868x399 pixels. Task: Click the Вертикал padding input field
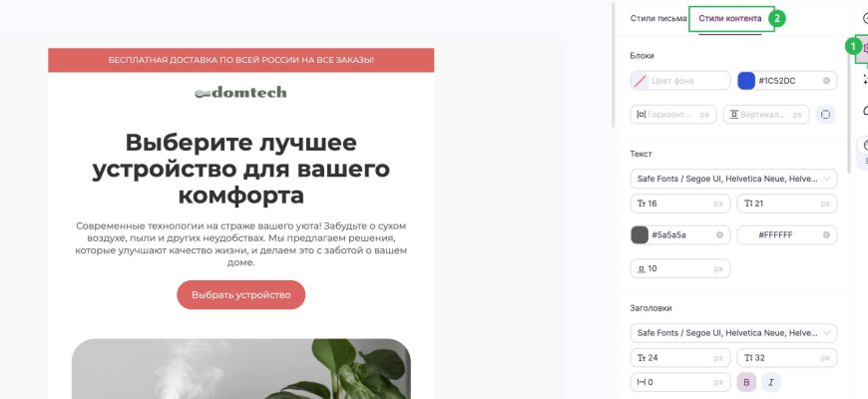click(x=766, y=115)
